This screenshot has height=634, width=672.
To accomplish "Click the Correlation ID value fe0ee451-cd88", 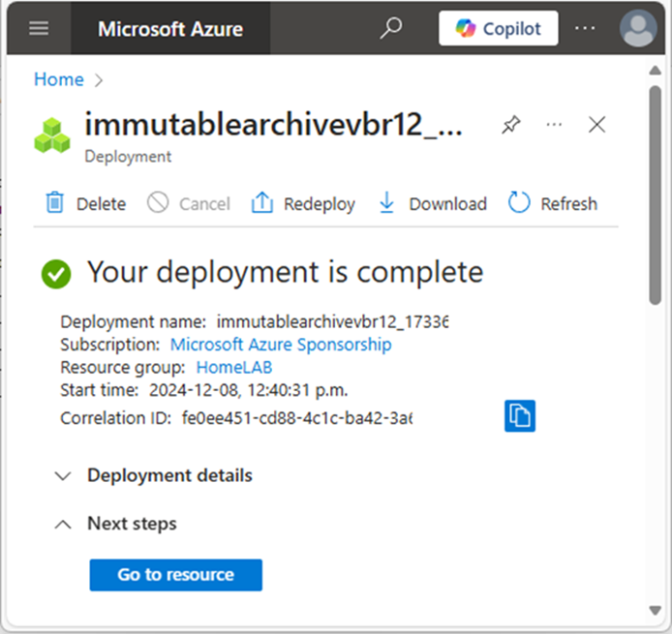I will pos(297,418).
